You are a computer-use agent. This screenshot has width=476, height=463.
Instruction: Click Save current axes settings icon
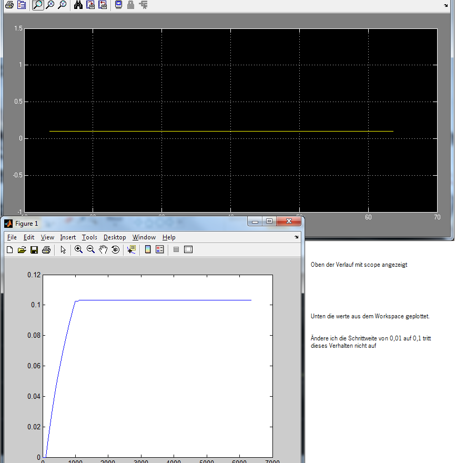[x=90, y=5]
